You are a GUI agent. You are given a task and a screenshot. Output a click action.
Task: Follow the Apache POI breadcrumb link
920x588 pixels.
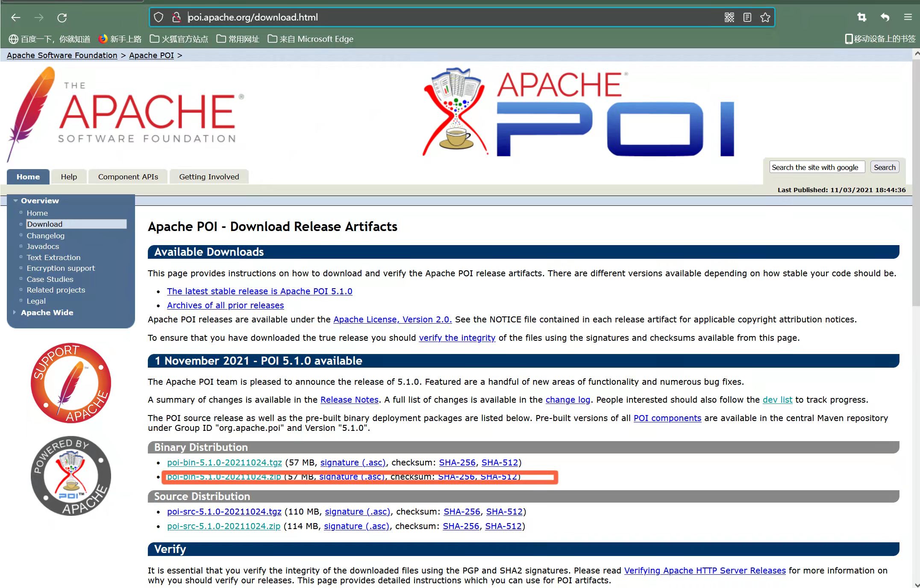pos(151,56)
